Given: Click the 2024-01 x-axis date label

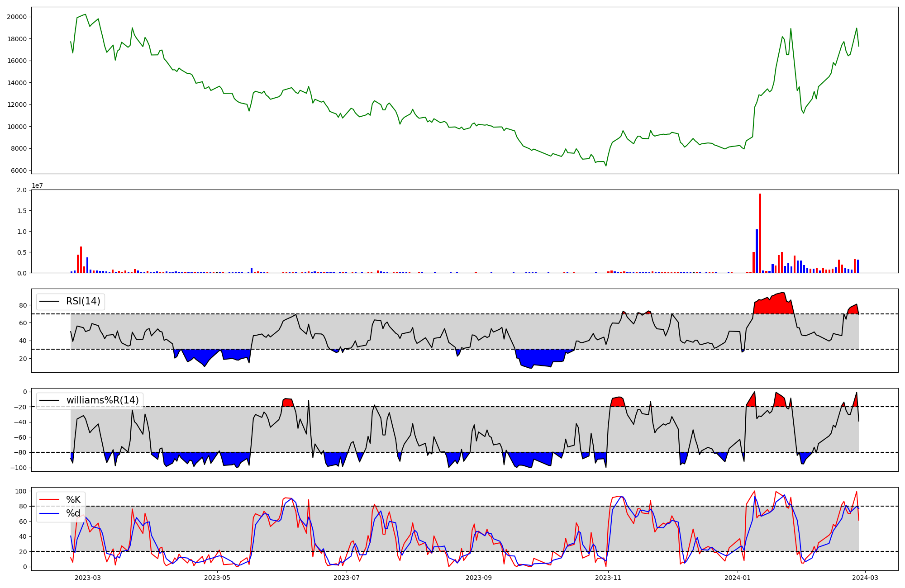Looking at the screenshot, I should [738, 578].
